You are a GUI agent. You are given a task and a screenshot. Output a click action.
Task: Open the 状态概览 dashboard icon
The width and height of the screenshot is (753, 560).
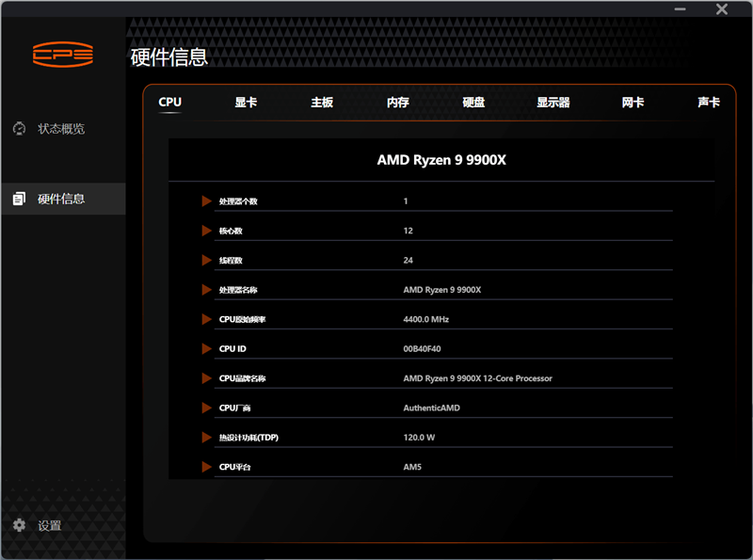(x=19, y=128)
